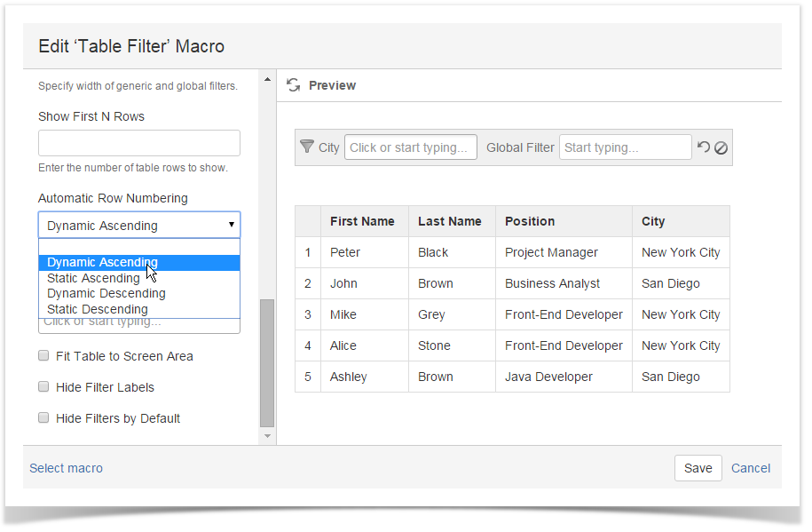Viewport: 812px width, 532px height.
Task: Click the City filter funnel icon
Action: (306, 147)
